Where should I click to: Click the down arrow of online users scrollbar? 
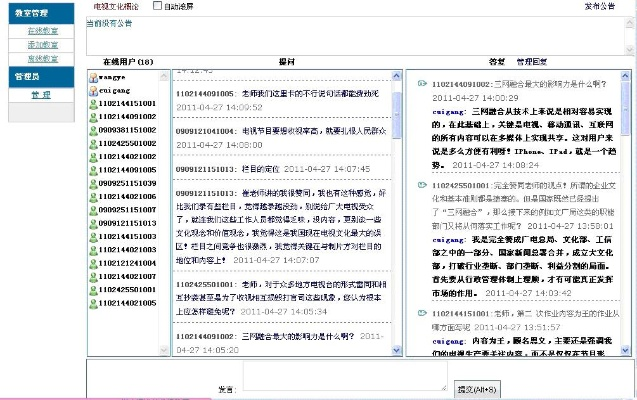coord(164,350)
